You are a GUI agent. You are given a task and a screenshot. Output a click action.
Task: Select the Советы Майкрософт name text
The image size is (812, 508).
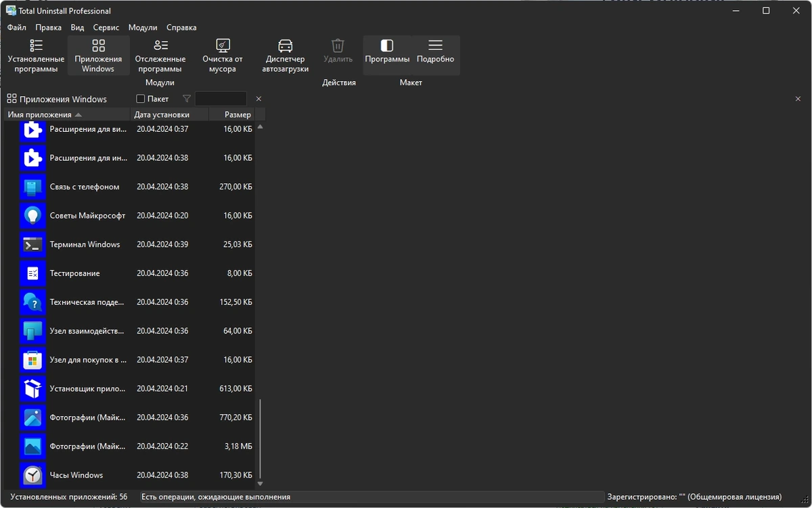pos(88,216)
